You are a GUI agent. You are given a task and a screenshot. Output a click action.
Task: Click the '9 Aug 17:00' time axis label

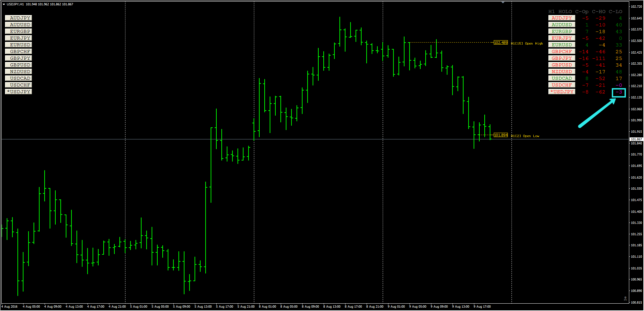(482, 306)
